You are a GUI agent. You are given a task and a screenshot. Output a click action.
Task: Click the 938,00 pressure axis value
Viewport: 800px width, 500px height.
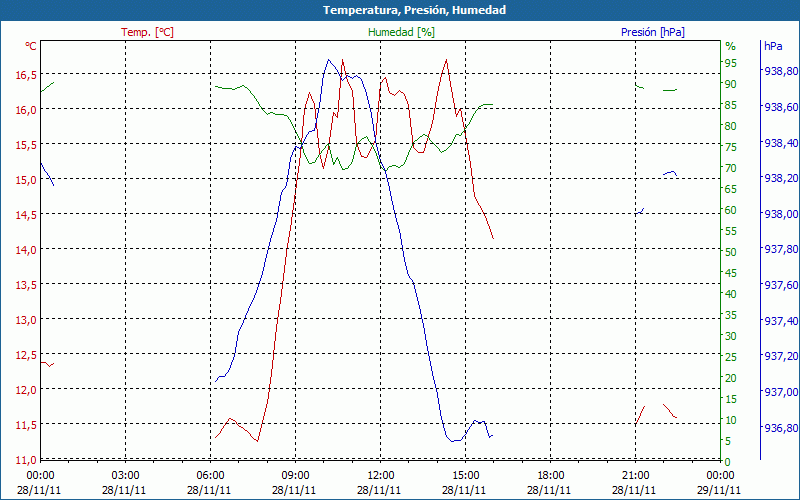click(x=781, y=214)
